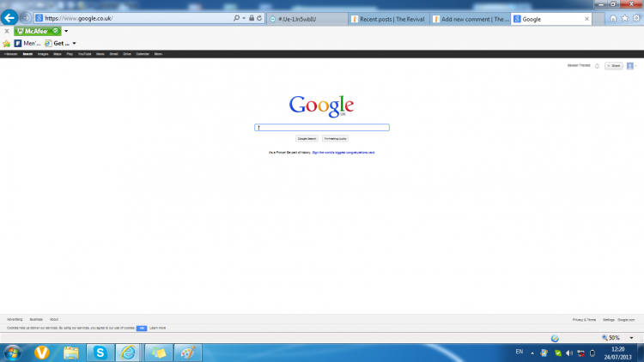This screenshot has height=362, width=644.
Task: Open the Settings footer link
Action: [609, 320]
